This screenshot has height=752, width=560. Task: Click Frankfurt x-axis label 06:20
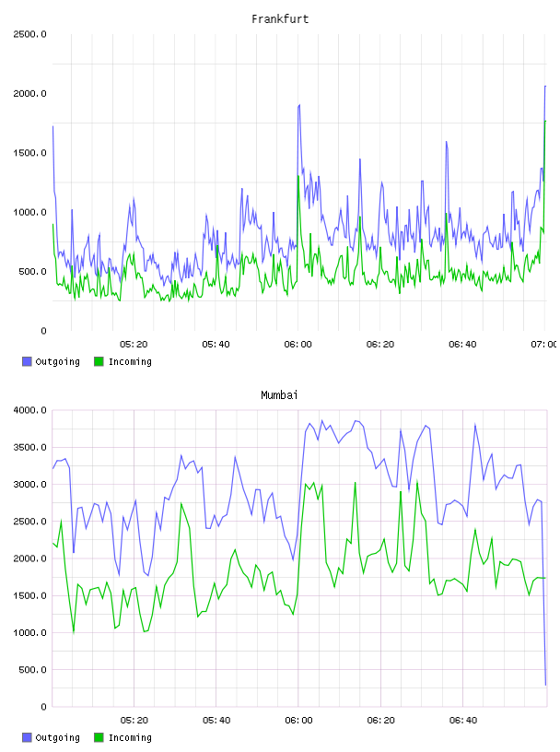pos(380,345)
